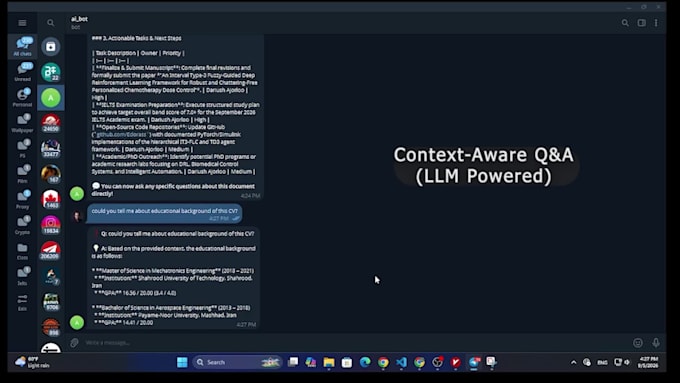Screen dimensions: 680x383
Task: Open the Class chat folder
Action: 22,250
